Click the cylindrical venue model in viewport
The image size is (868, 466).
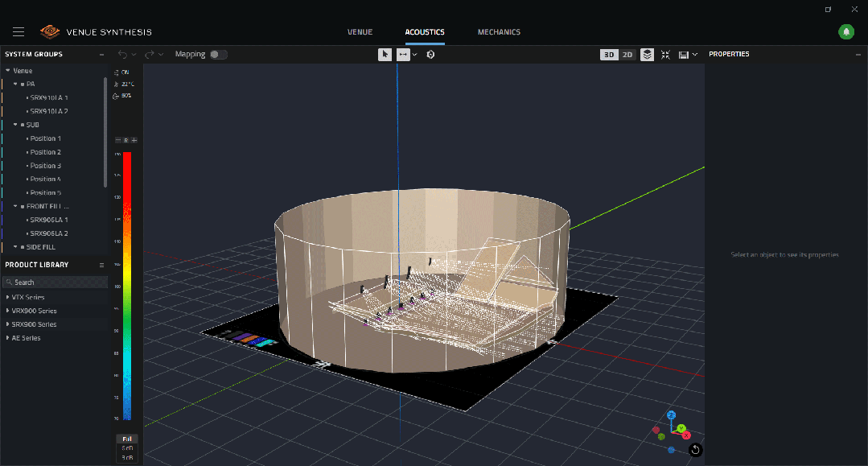(422, 280)
